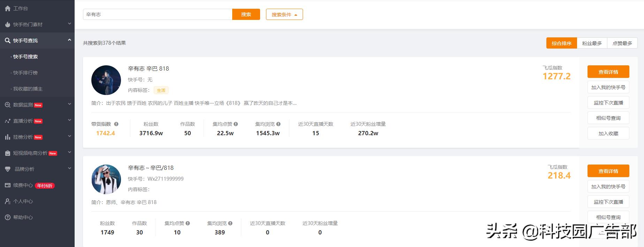Open 快手排行榜 in the sidebar
Image resolution: width=644 pixels, height=247 pixels.
[x=25, y=73]
